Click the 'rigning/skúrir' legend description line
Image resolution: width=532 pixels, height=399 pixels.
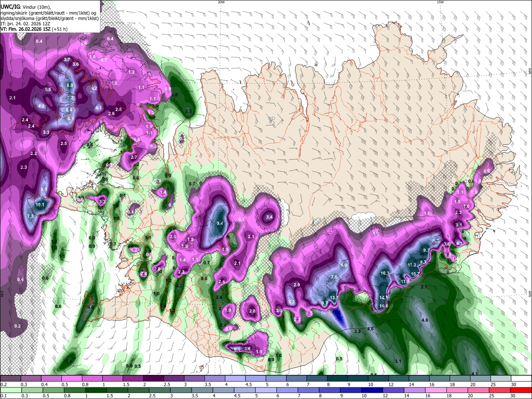click(48, 12)
